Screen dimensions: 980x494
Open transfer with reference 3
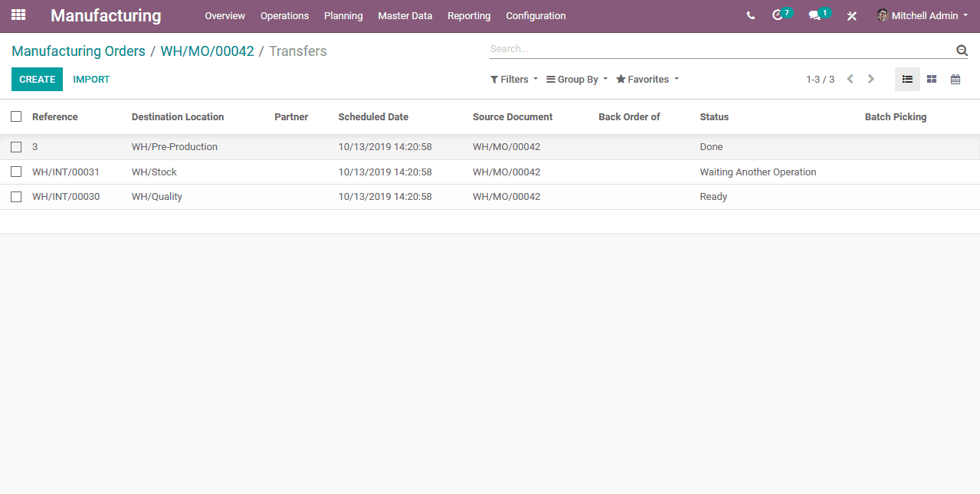click(35, 147)
